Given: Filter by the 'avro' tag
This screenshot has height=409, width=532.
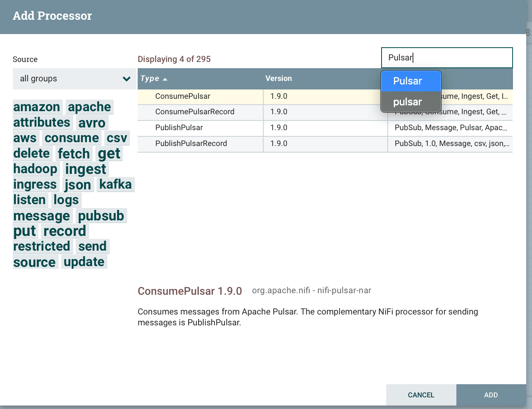Looking at the screenshot, I should click(92, 122).
